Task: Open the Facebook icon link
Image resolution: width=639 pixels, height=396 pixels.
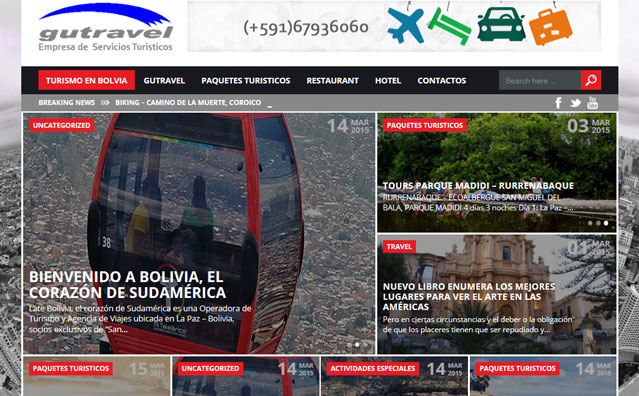Action: pyautogui.click(x=558, y=103)
